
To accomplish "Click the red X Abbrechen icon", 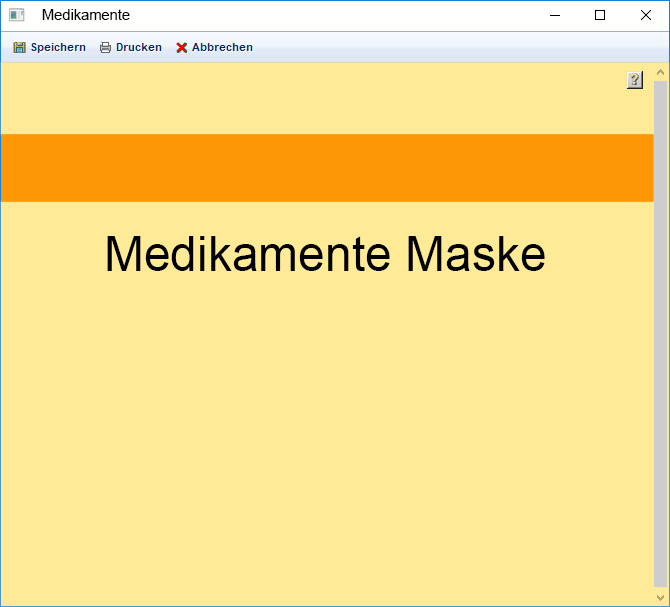I will pyautogui.click(x=182, y=47).
